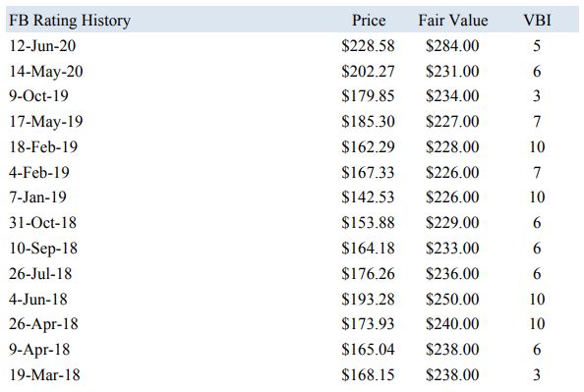The width and height of the screenshot is (584, 392).
Task: Select the $173.93 price cell
Action: tap(368, 323)
